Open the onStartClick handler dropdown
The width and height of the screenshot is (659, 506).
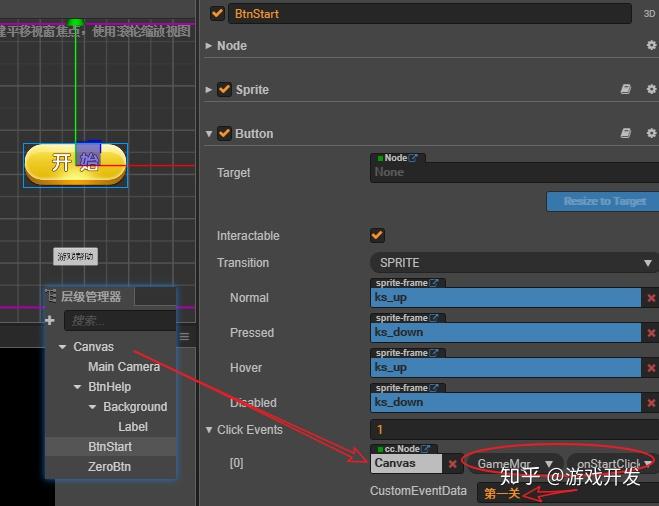tap(613, 464)
